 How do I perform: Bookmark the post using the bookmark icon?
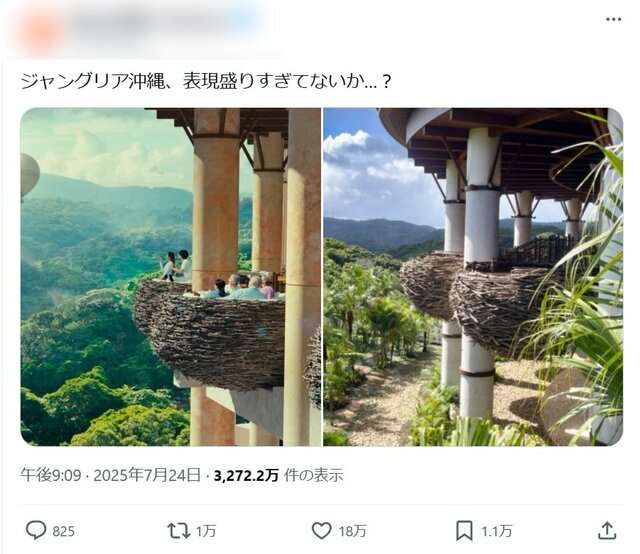464,530
